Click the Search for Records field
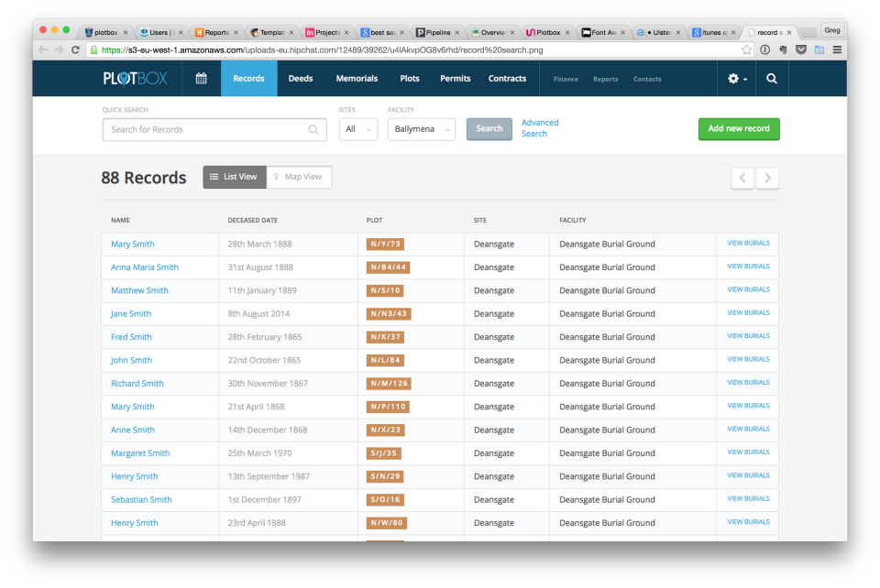The width and height of the screenshot is (880, 588). click(x=214, y=129)
